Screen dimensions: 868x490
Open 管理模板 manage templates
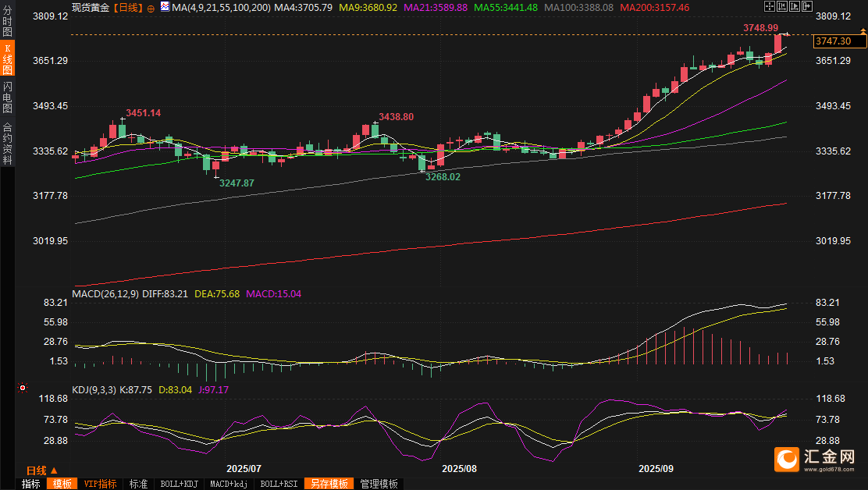[379, 484]
